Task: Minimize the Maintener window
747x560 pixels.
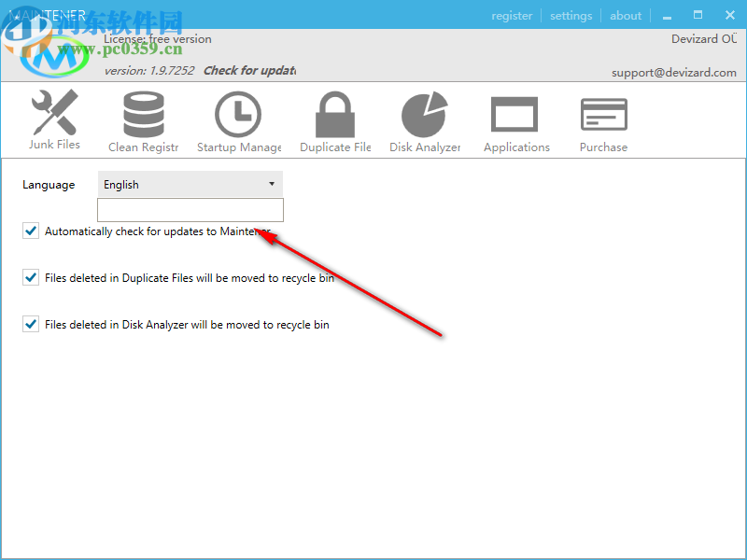Action: pos(667,16)
